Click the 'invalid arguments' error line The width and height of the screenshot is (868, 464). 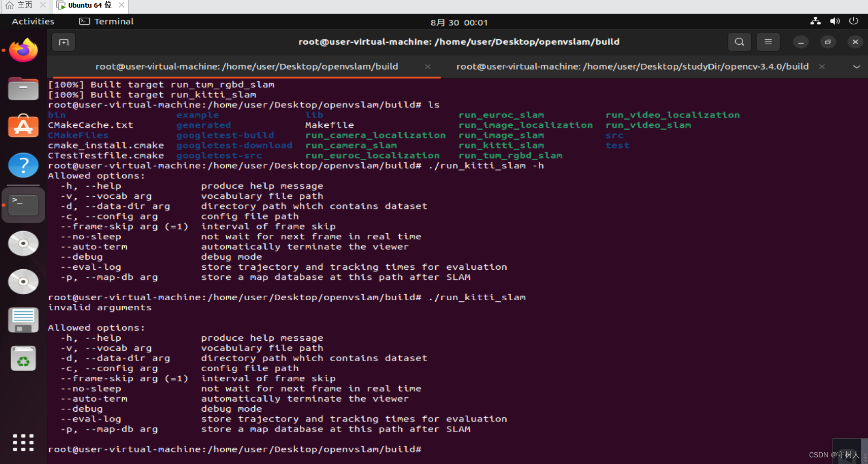99,308
